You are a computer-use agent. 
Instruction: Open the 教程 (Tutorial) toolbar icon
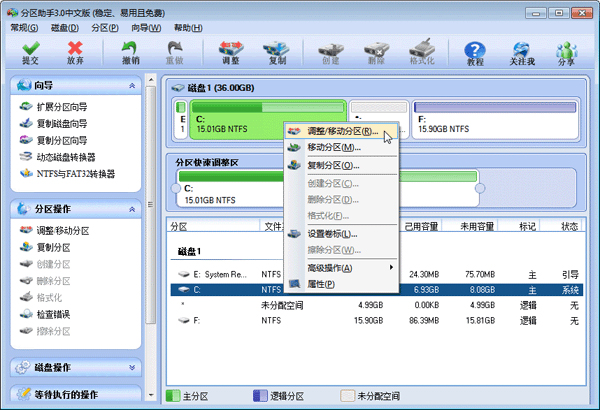[475, 52]
